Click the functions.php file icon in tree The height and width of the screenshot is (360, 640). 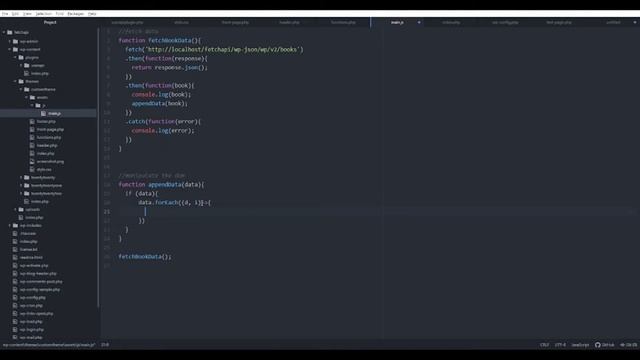coord(32,138)
